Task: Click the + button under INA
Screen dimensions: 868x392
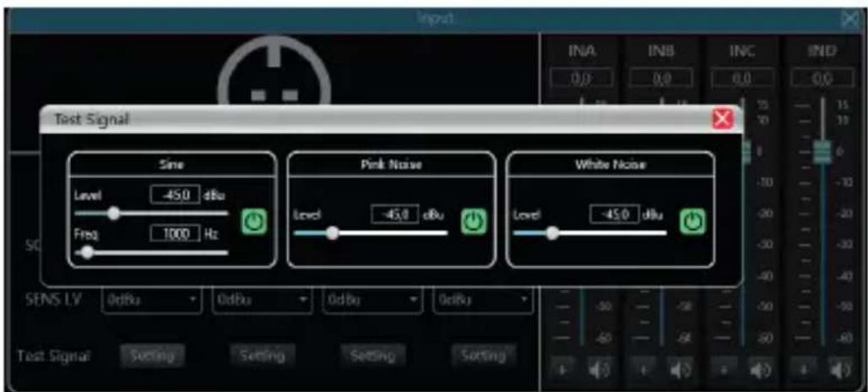Action: pyautogui.click(x=561, y=370)
